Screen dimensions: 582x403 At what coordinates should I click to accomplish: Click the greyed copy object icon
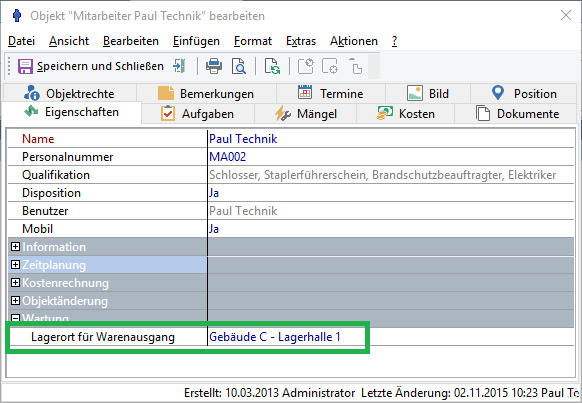pyautogui.click(x=355, y=66)
